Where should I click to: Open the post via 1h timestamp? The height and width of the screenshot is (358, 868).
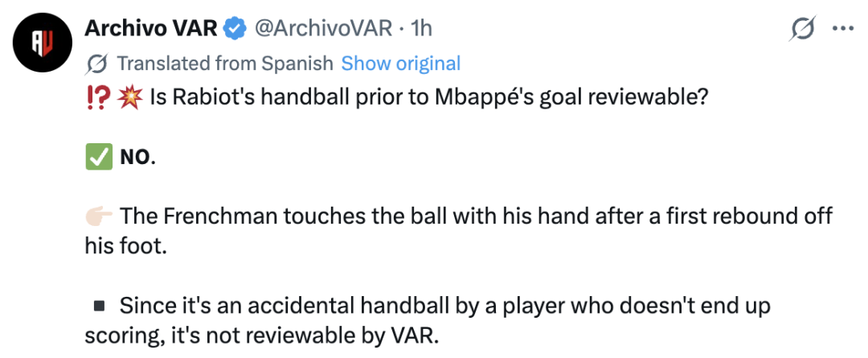pos(420,28)
